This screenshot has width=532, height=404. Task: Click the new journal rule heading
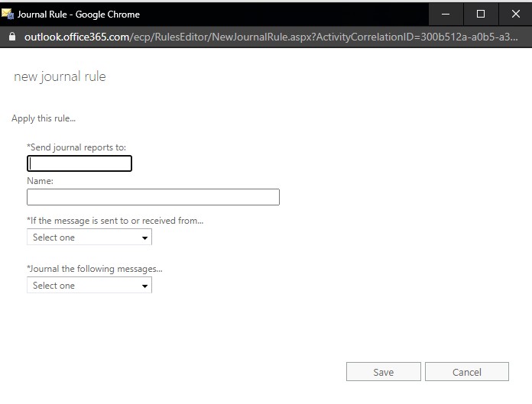[x=60, y=76]
